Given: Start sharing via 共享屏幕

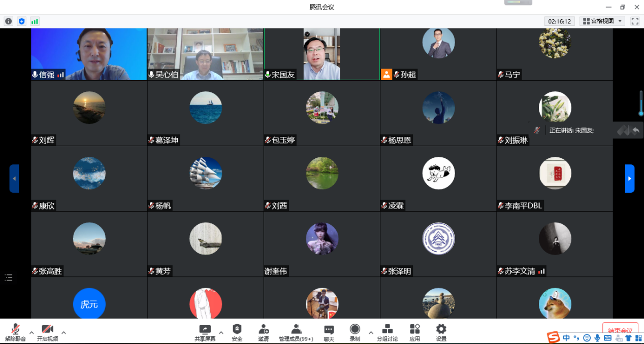Looking at the screenshot, I should [205, 333].
